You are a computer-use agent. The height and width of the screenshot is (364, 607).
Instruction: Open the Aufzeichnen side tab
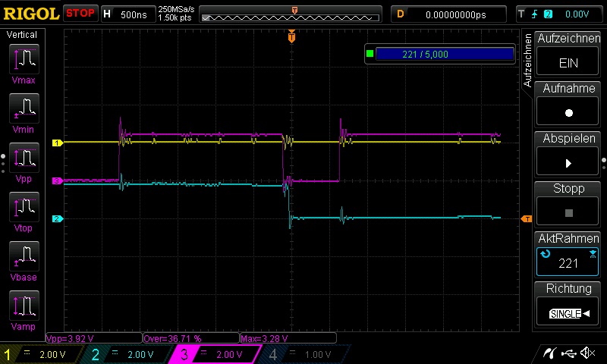pos(528,61)
